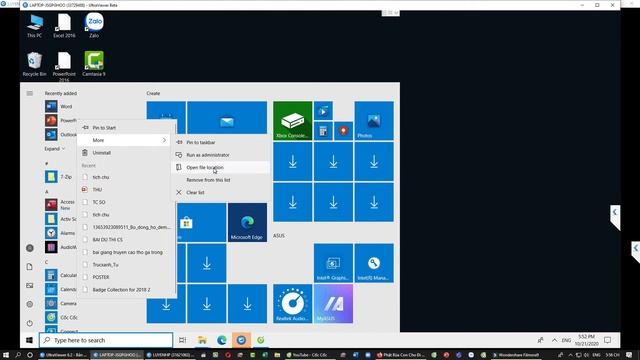Expand the Recently added list
The image size is (640, 360).
point(54,149)
